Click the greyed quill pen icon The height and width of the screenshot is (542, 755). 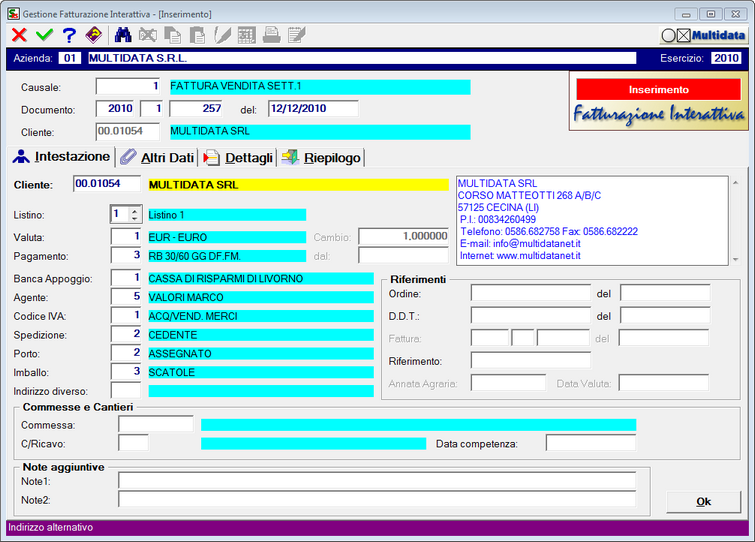(222, 35)
